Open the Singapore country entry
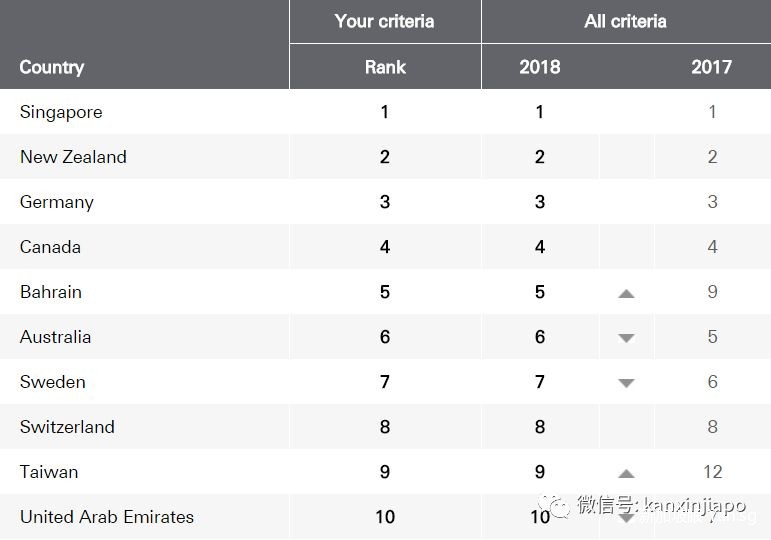 61,112
